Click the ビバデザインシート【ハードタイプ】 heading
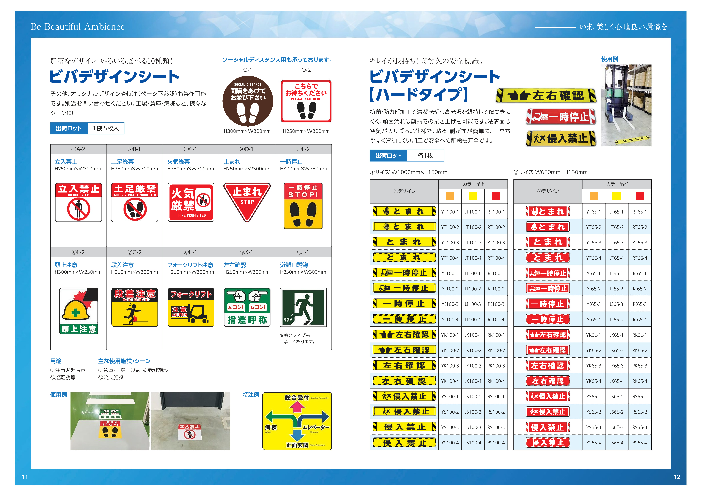This screenshot has width=701, height=496. (x=433, y=85)
